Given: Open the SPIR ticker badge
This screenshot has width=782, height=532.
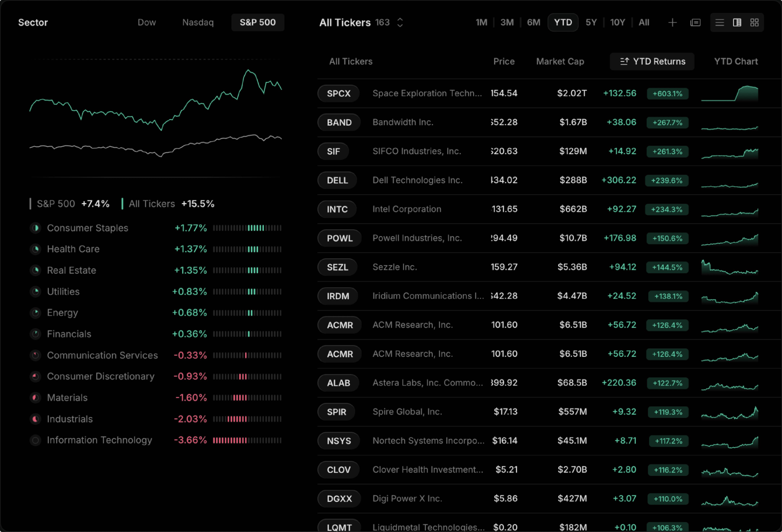Looking at the screenshot, I should (336, 412).
